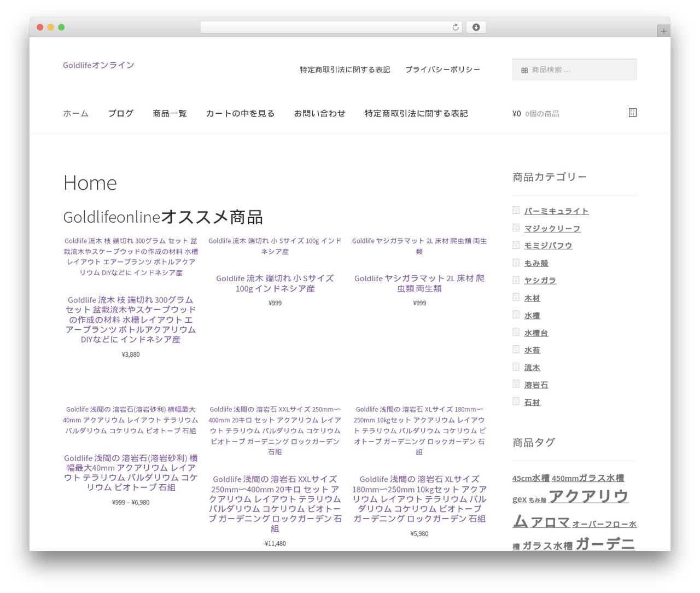This screenshot has width=700, height=593.
Task: Click the browser reload icon
Action: [x=455, y=27]
